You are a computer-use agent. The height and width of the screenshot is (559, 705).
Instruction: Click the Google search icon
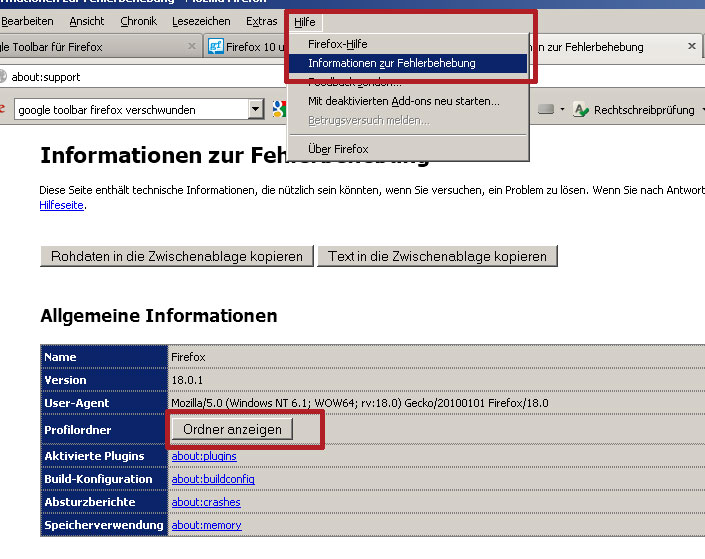coord(279,109)
